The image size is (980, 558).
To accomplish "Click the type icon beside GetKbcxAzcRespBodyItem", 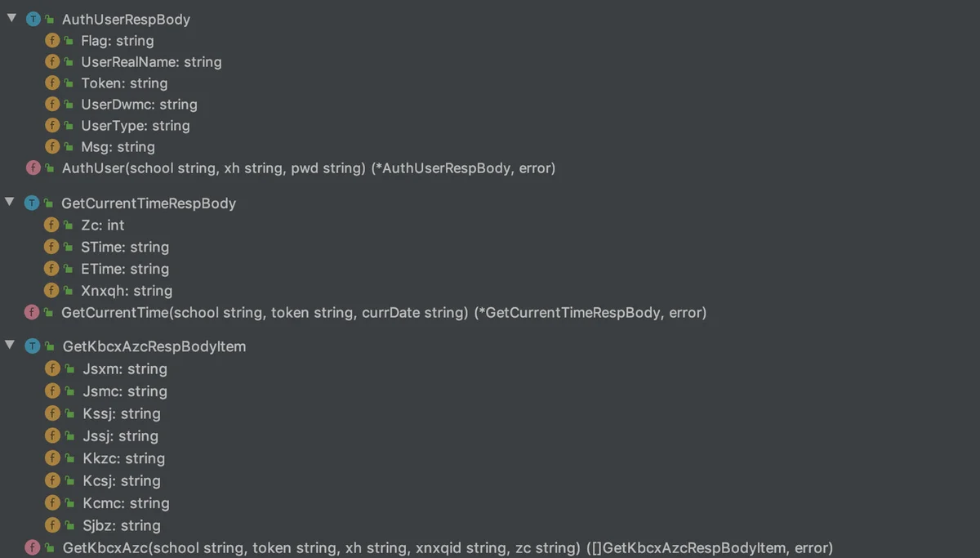I will 33,346.
